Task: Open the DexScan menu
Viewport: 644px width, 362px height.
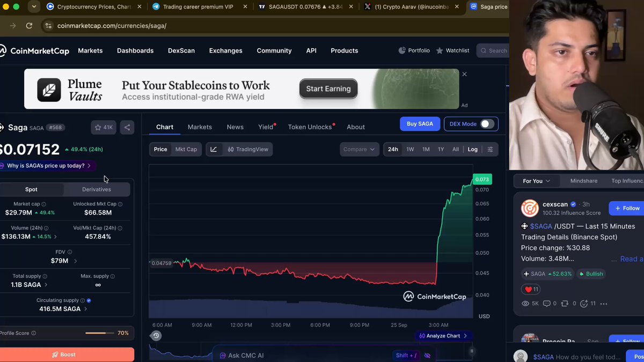Action: tap(181, 50)
